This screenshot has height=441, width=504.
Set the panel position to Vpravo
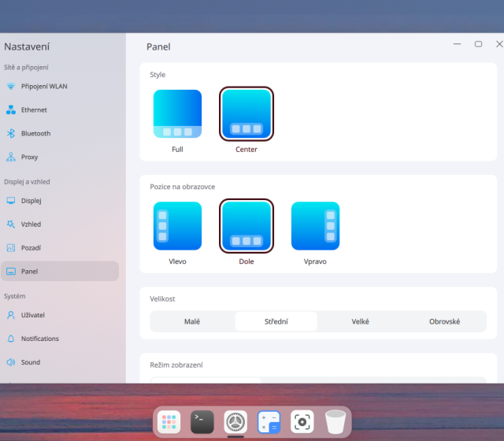pyautogui.click(x=315, y=227)
